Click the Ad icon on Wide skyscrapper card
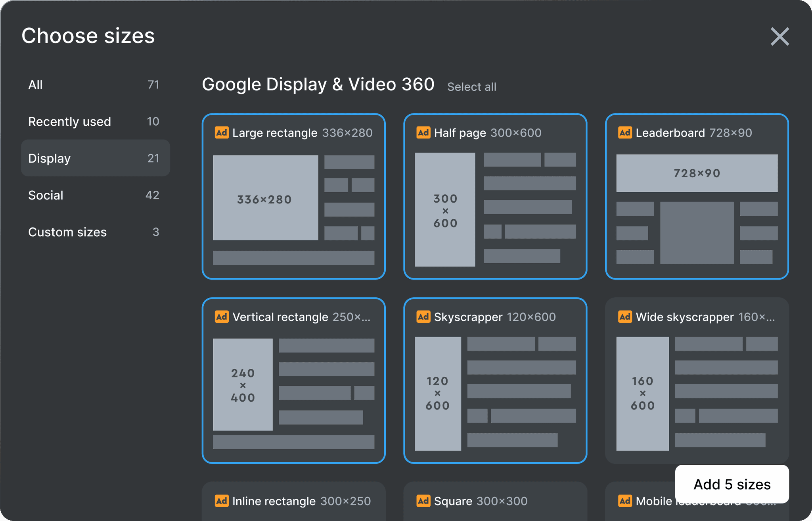 pyautogui.click(x=625, y=317)
